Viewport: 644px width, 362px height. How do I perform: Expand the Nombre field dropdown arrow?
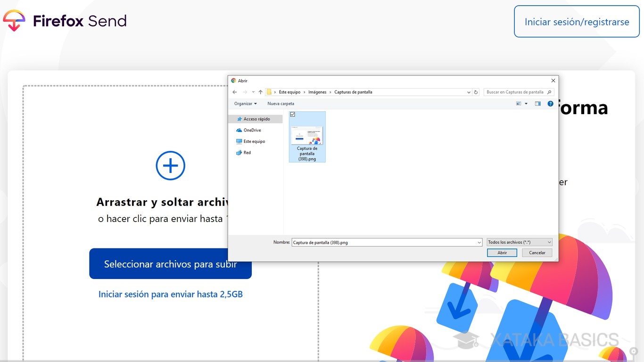tap(479, 242)
